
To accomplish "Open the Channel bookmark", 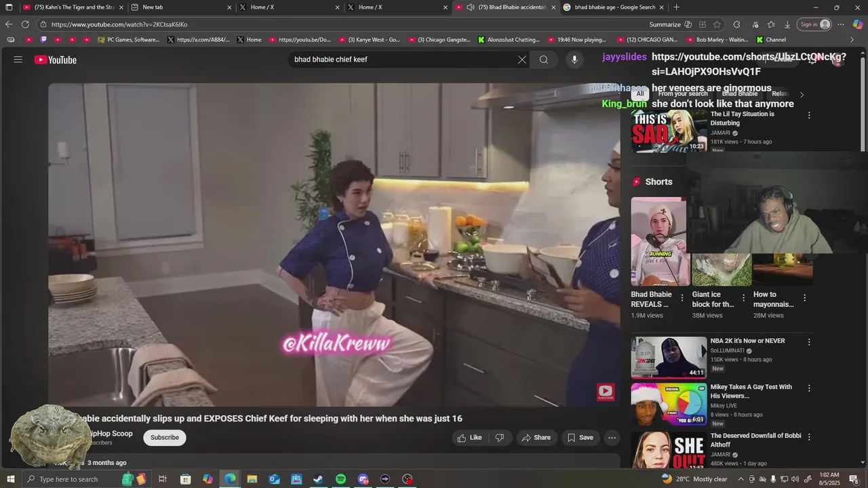I will coord(772,40).
